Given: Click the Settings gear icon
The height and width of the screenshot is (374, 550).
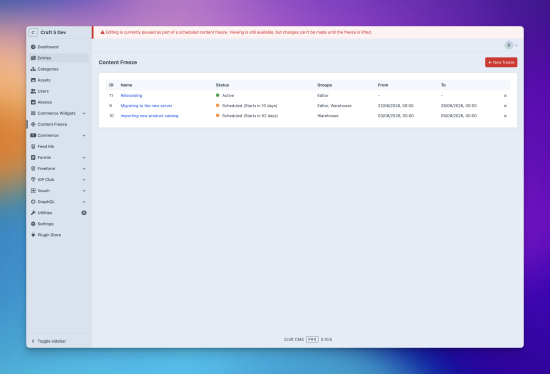Looking at the screenshot, I should [x=33, y=223].
